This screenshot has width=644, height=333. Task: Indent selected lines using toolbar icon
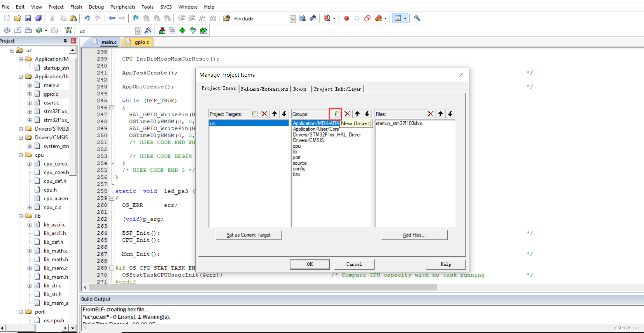point(182,18)
